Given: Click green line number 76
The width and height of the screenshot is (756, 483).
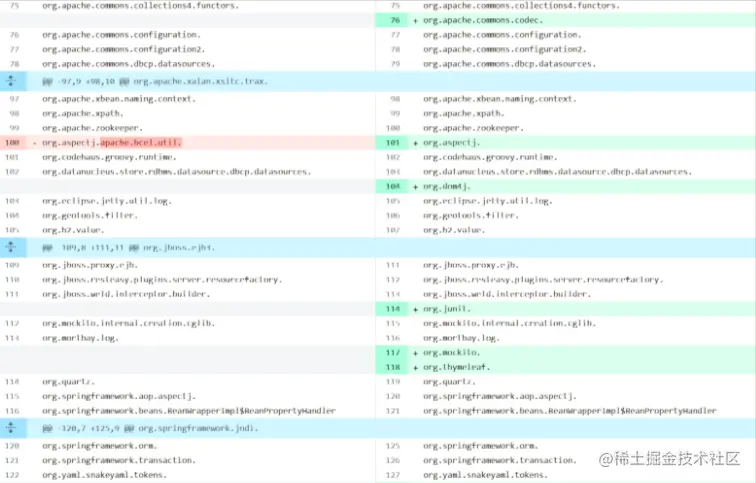Looking at the screenshot, I should pyautogui.click(x=395, y=20).
